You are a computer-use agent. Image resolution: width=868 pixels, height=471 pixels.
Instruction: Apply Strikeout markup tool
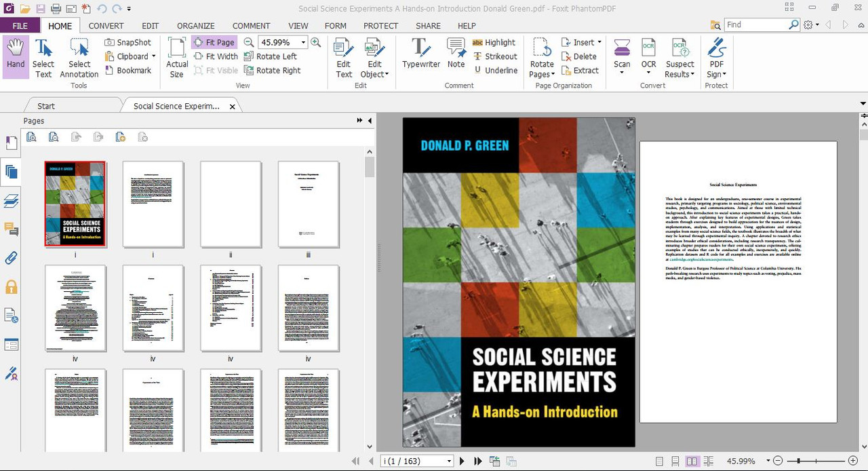[495, 56]
